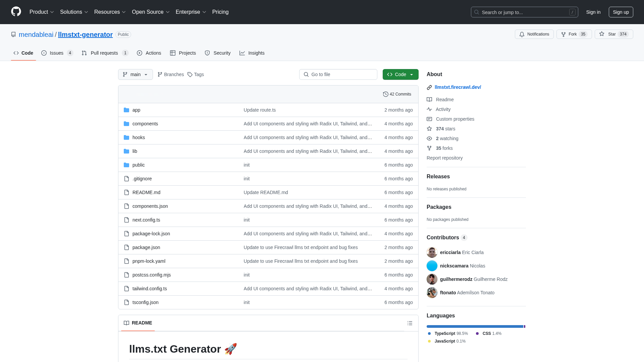Open the green Code dropdown button
Screen dimensions: 644x362
point(400,74)
